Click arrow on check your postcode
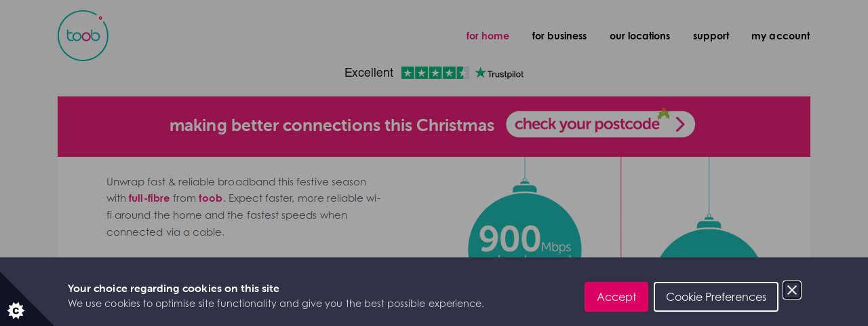 click(680, 124)
